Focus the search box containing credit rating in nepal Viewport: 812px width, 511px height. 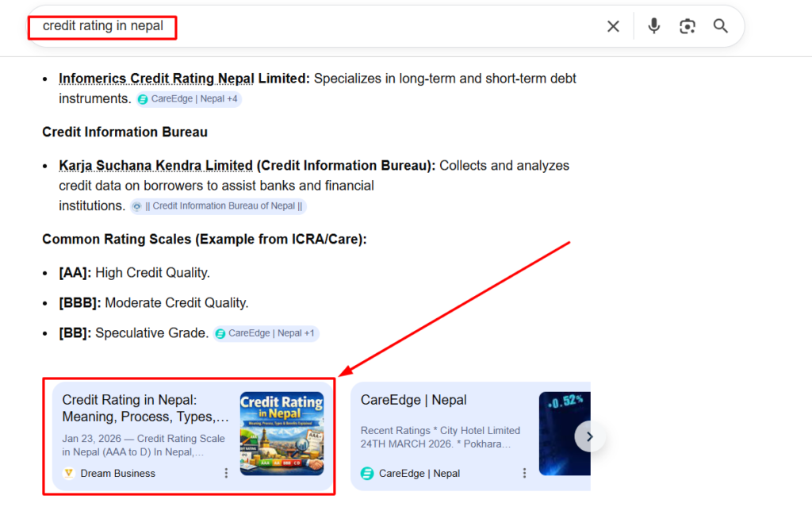click(x=321, y=26)
